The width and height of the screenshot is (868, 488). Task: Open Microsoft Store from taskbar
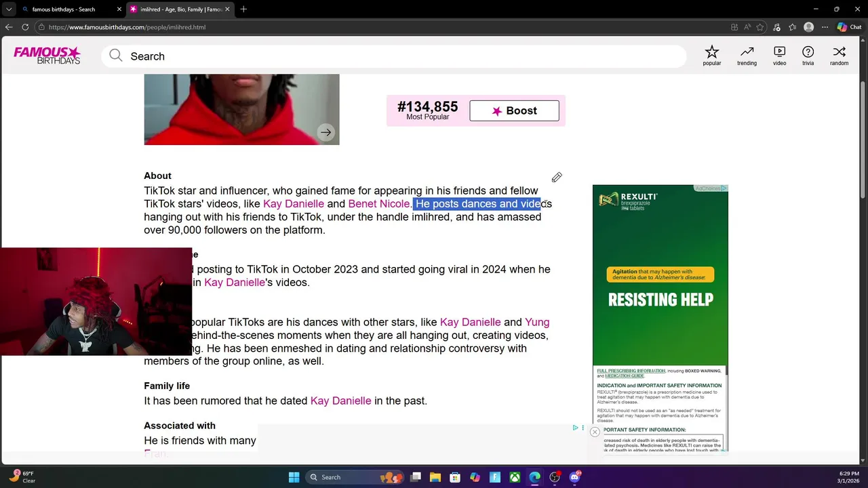point(455,477)
